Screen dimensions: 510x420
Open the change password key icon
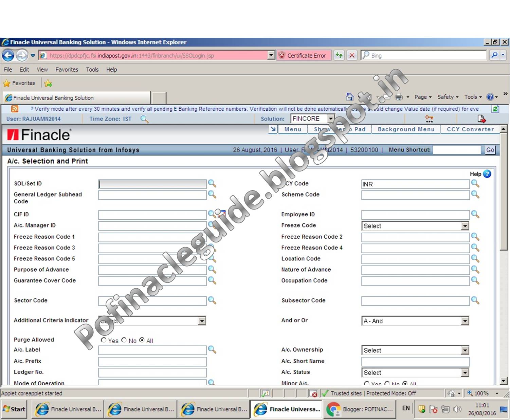(429, 118)
